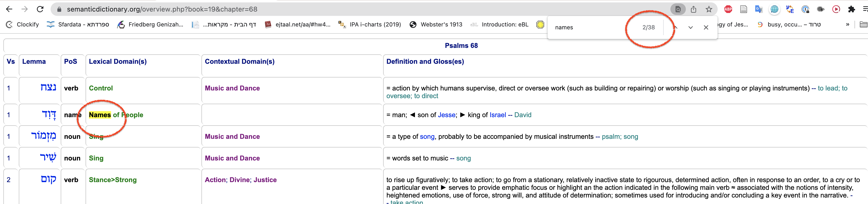Jump to next 'names' search match
Image resolution: width=868 pixels, height=204 pixels.
[690, 28]
